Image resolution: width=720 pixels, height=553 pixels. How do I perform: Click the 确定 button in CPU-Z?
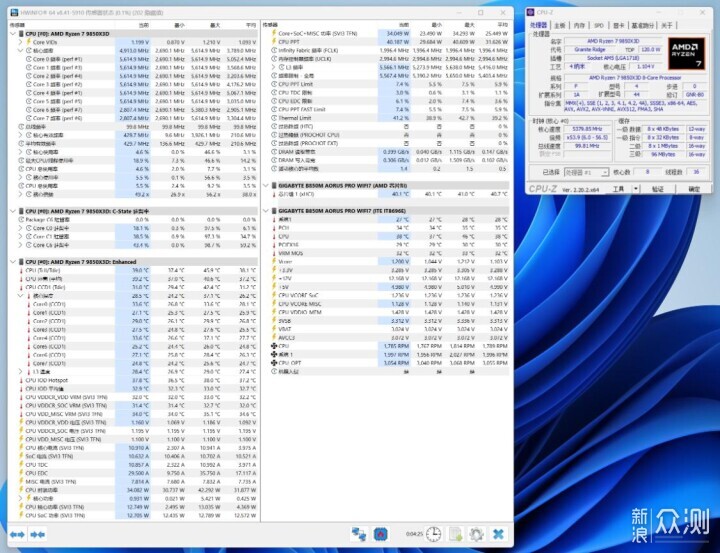694,189
